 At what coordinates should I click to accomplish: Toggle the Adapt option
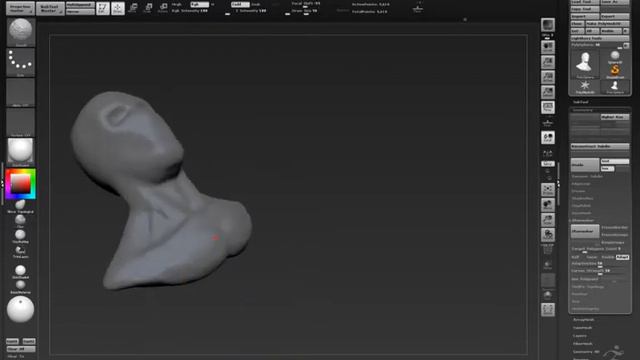point(622,257)
